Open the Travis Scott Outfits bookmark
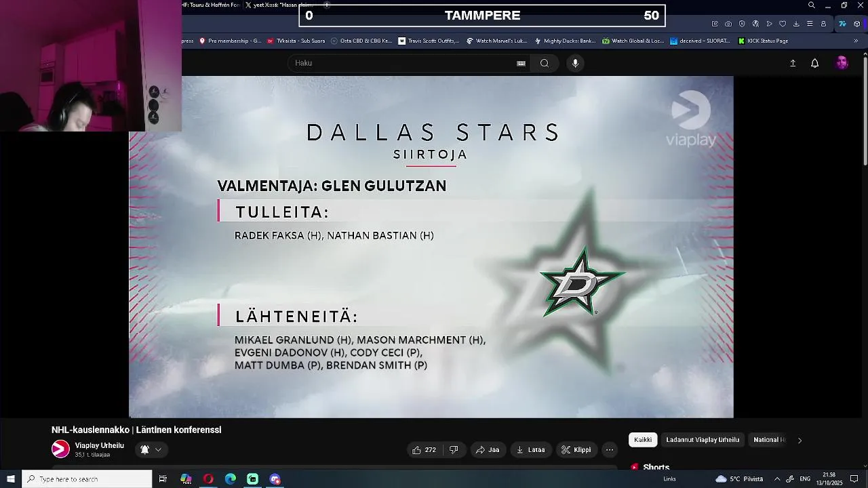The height and width of the screenshot is (488, 868). pos(429,41)
